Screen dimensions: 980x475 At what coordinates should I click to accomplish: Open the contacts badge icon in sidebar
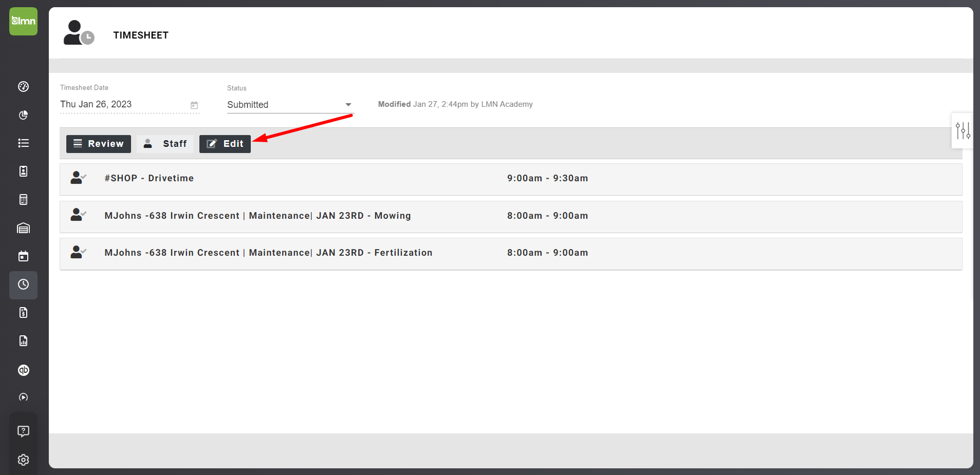[23, 171]
